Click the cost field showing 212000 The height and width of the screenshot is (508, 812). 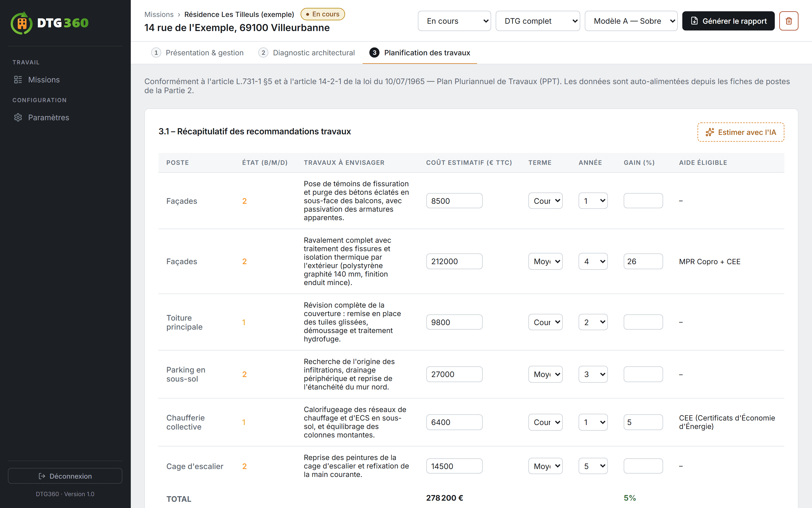click(454, 261)
